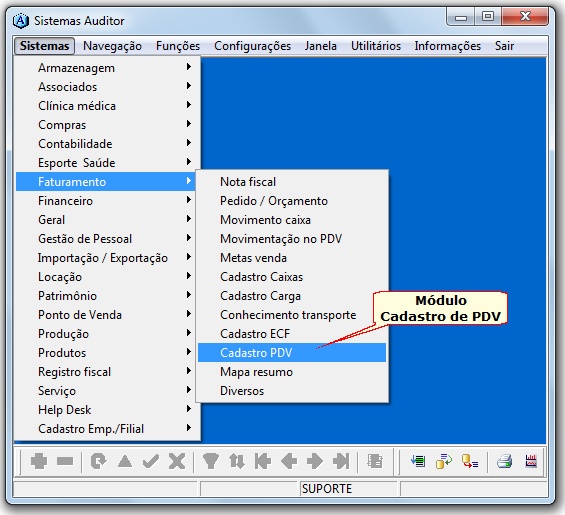Click the plus (add record) toolbar icon
The height and width of the screenshot is (515, 565).
(x=39, y=461)
